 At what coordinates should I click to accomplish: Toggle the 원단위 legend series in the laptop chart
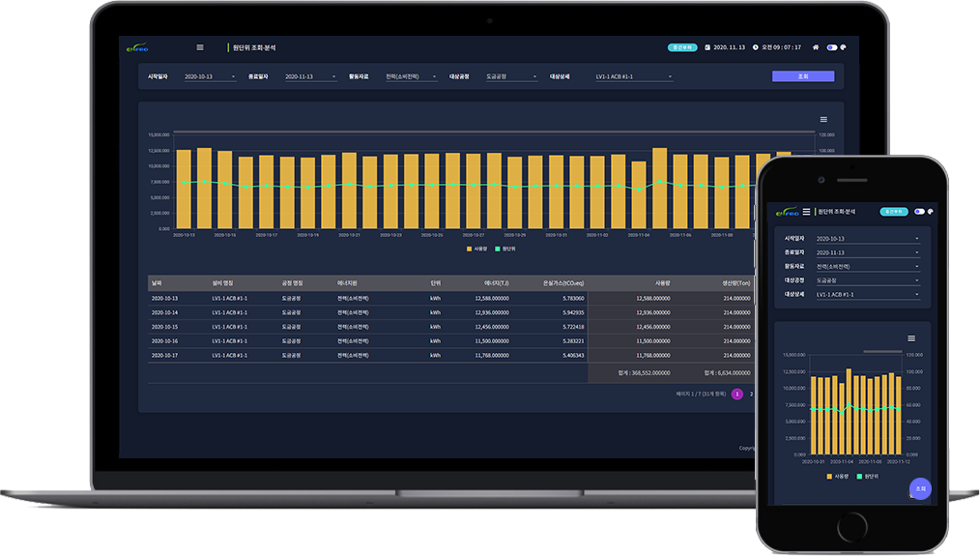(x=505, y=249)
